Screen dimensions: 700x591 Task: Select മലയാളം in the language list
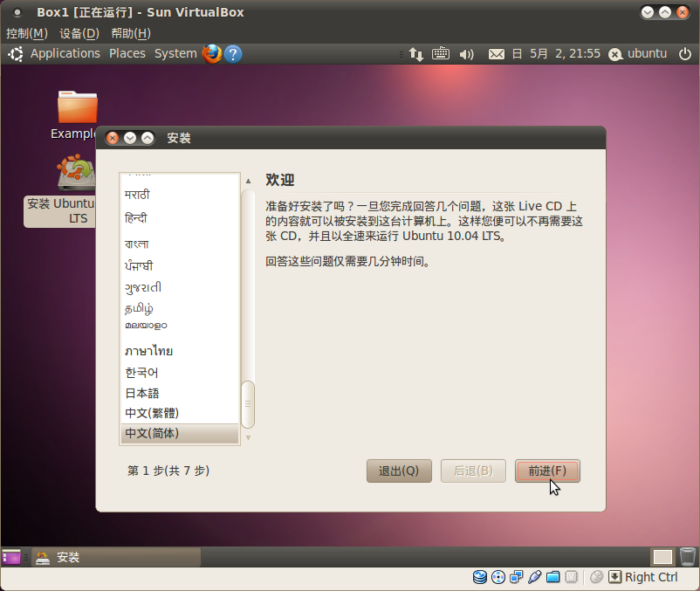click(180, 326)
